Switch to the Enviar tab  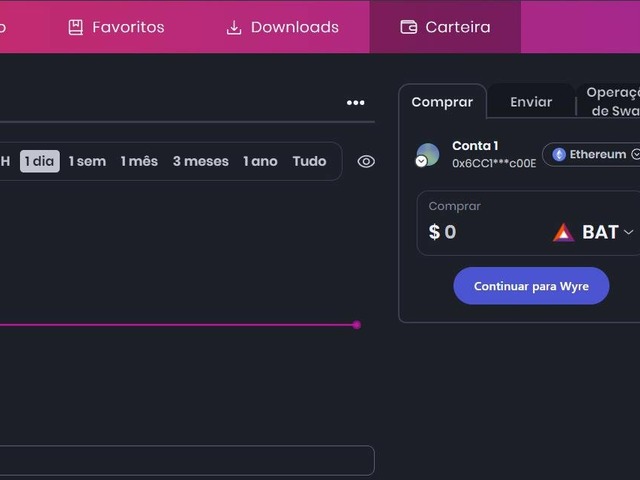531,102
